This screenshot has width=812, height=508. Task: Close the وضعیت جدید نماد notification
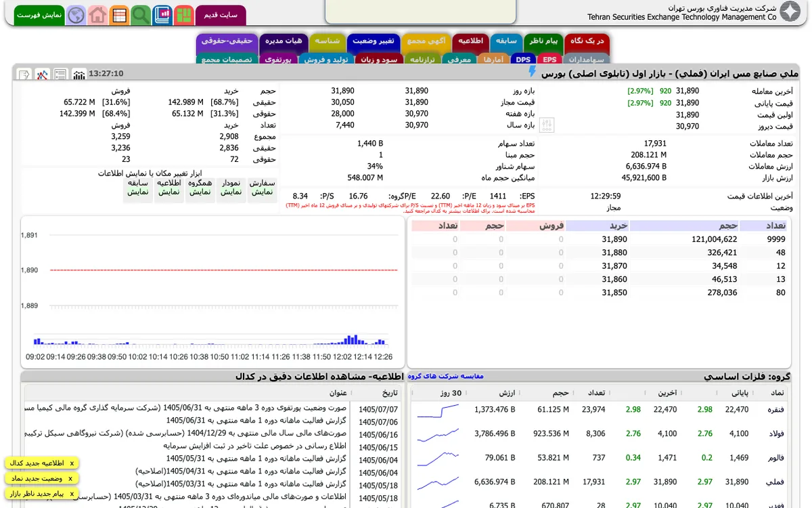pos(71,478)
